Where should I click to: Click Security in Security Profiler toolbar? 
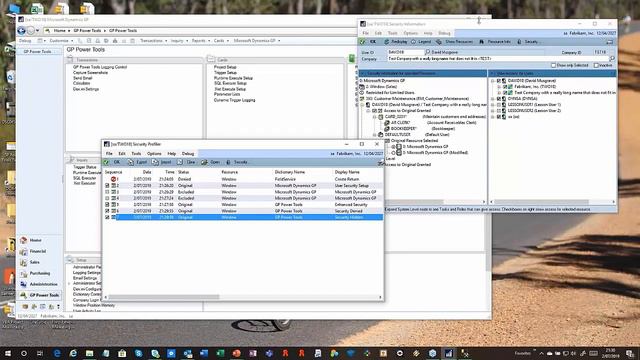[237, 162]
